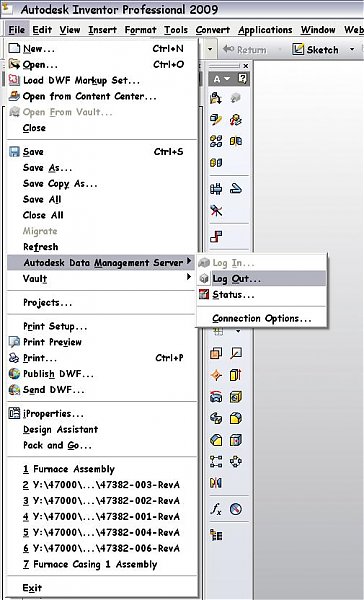Click the Open from Content Center icon

(14, 96)
